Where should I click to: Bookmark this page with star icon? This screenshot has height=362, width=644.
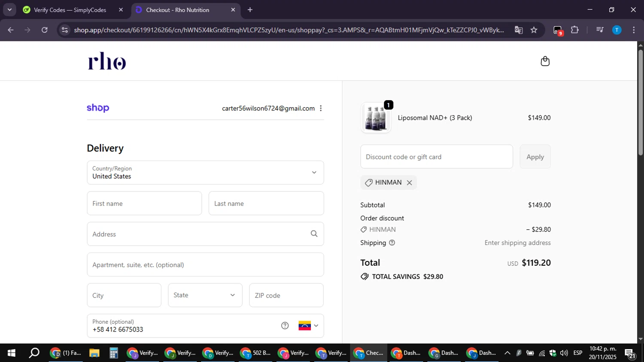(x=534, y=30)
